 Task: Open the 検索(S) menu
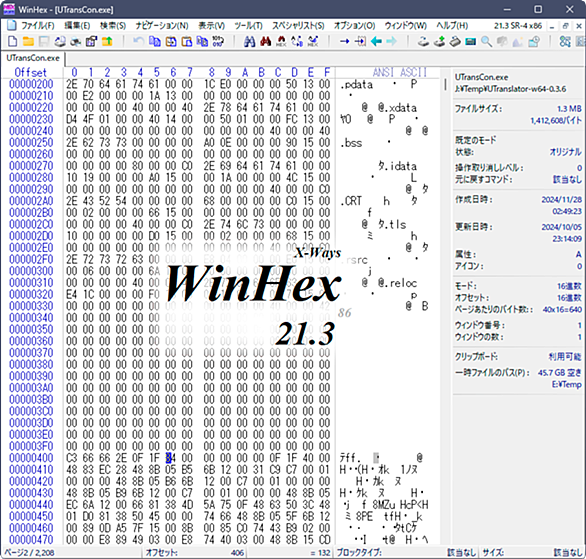(113, 26)
